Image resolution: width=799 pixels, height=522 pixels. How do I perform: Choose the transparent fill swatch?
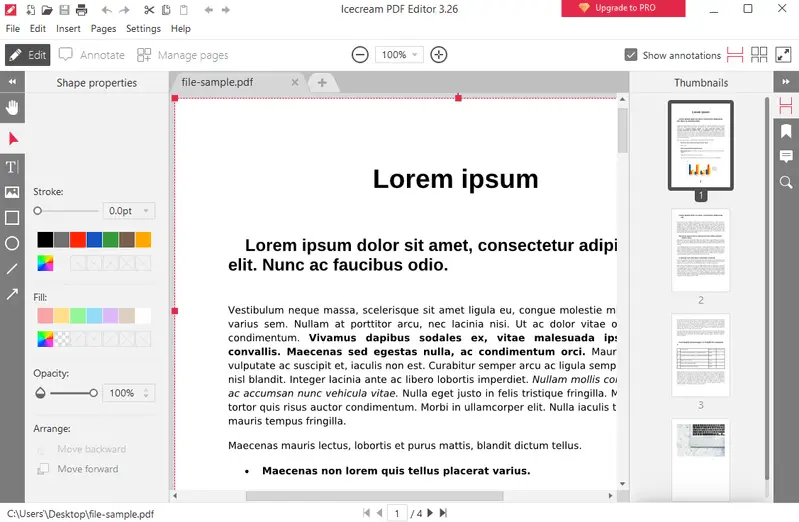pos(63,338)
